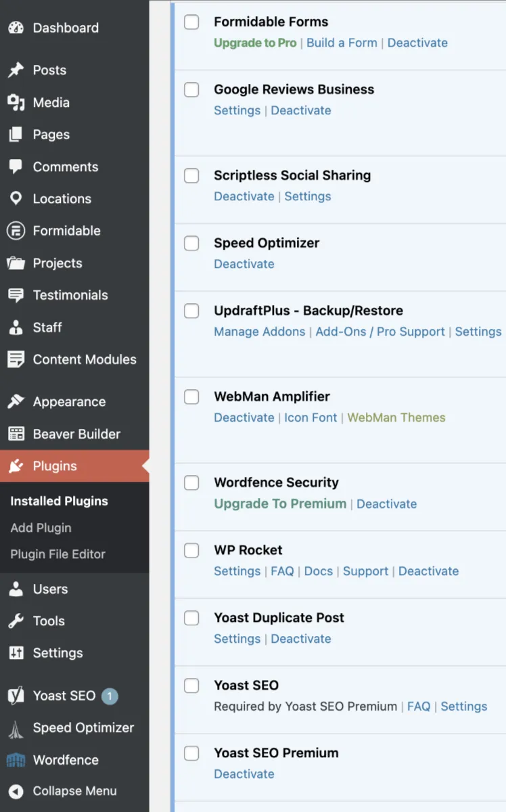Click the Yoast SEO logo icon
Screen dimensions: 506x812
(x=16, y=696)
